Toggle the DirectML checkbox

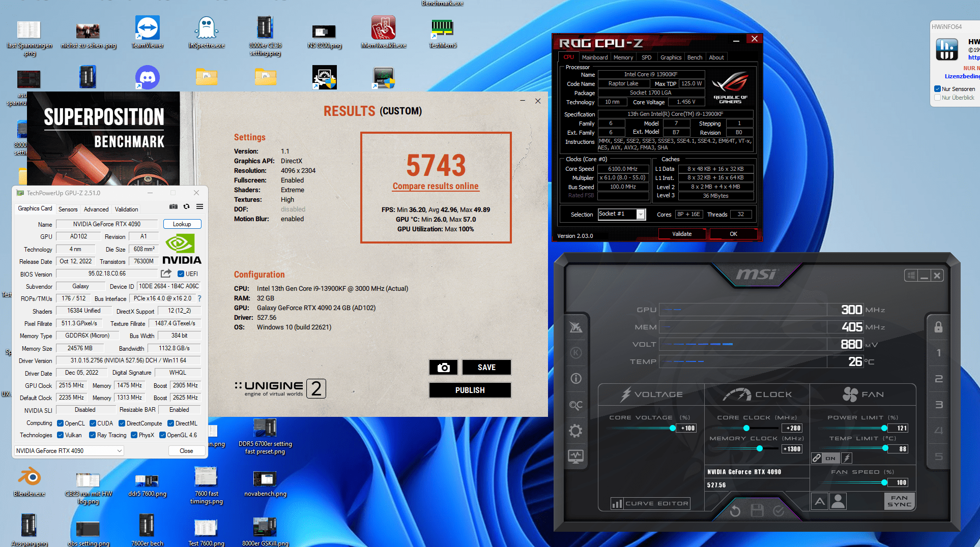point(171,423)
